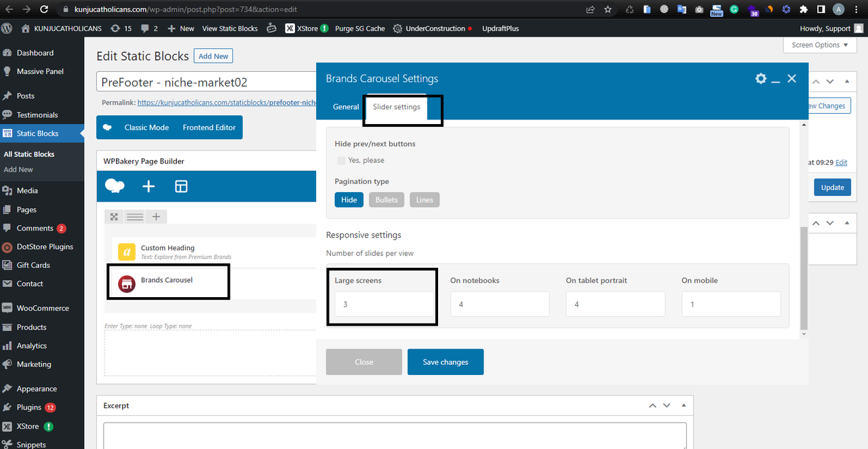868x449 pixels.
Task: Move the Excerpt panel up
Action: [x=652, y=406]
